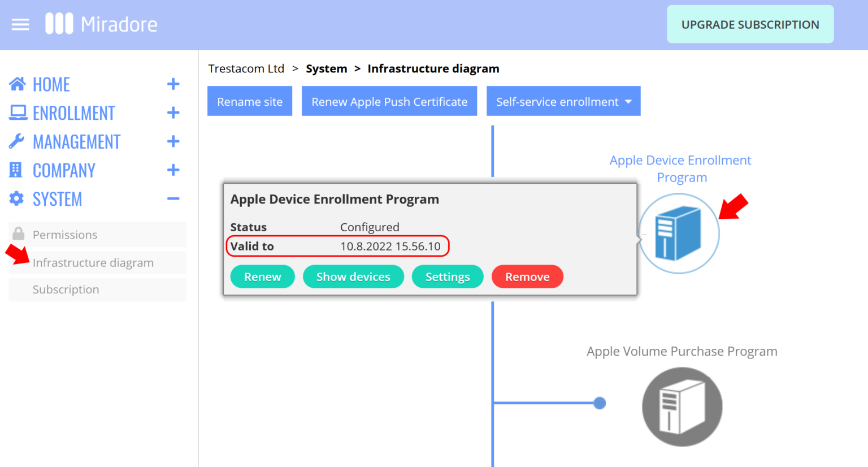868x467 pixels.
Task: Click the Permissions lock icon
Action: (19, 234)
